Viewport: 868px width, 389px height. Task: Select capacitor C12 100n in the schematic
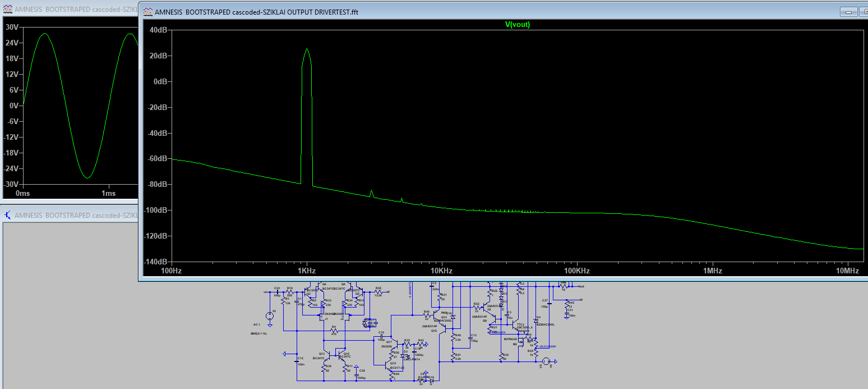point(297,361)
